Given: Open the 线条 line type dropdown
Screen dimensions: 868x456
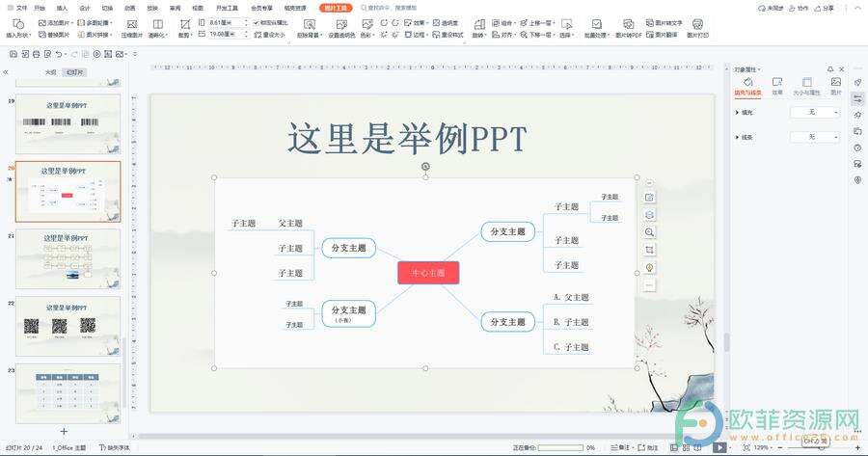Looking at the screenshot, I should coord(815,137).
